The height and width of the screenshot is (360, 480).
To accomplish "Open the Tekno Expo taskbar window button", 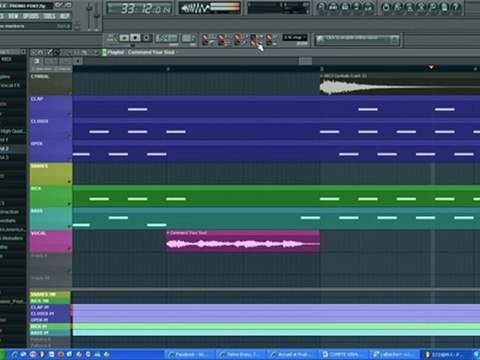I will (x=241, y=354).
